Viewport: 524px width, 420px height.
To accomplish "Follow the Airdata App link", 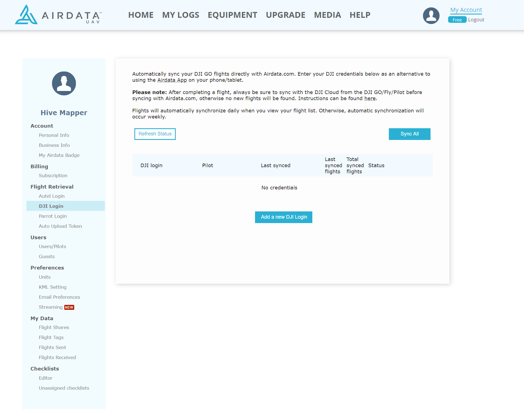I will click(x=172, y=80).
